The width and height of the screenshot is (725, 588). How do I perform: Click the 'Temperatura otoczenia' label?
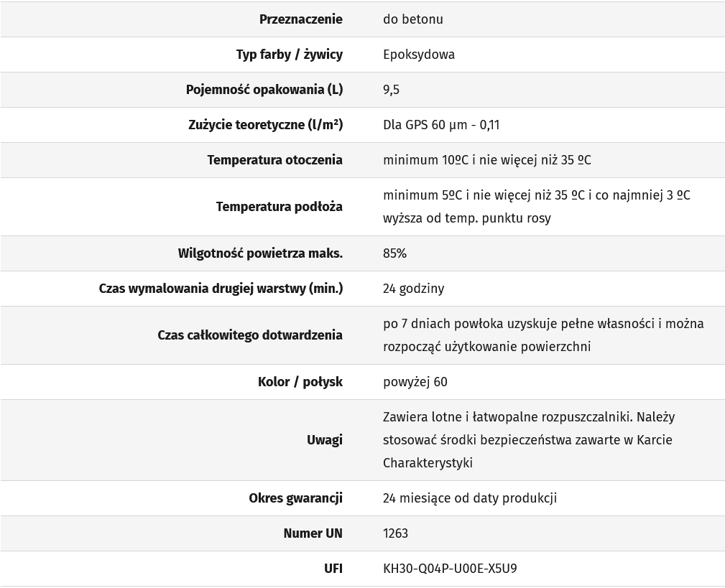tap(274, 160)
